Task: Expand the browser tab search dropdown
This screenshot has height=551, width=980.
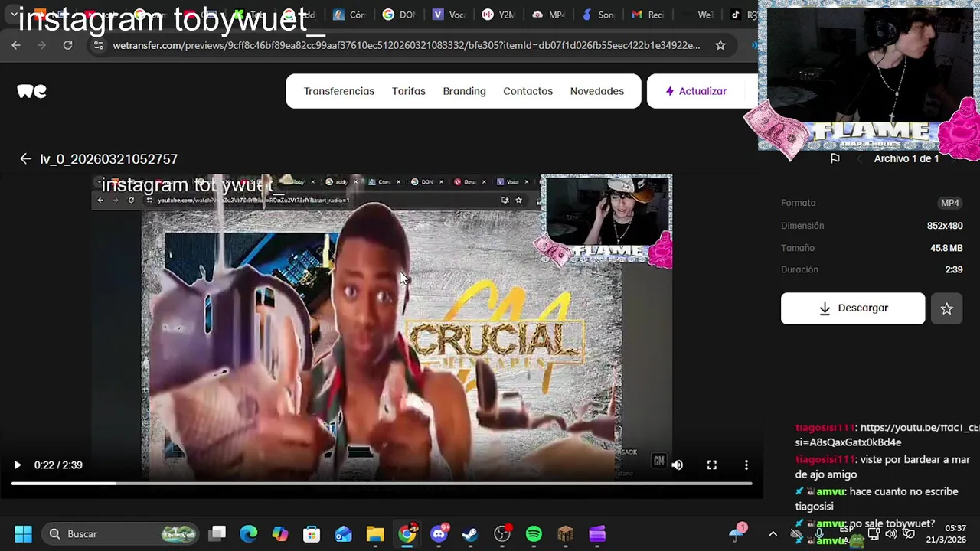Action: [14, 14]
